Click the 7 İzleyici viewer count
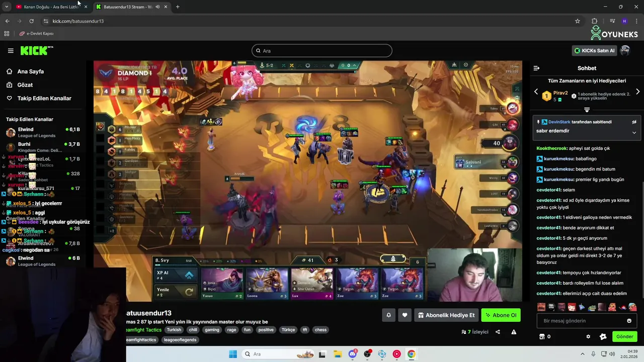The width and height of the screenshot is (644, 362). (475, 332)
